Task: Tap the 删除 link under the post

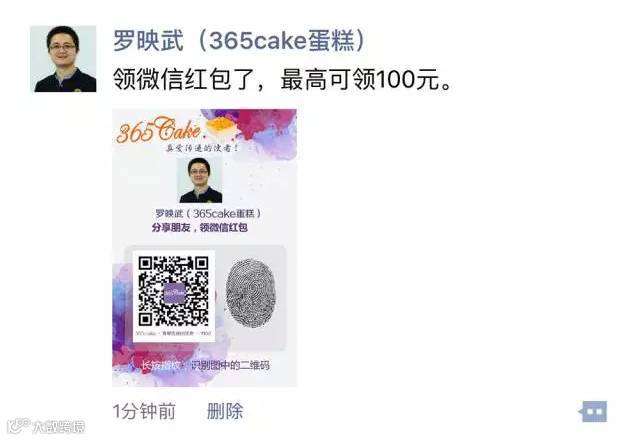Action: [x=225, y=411]
